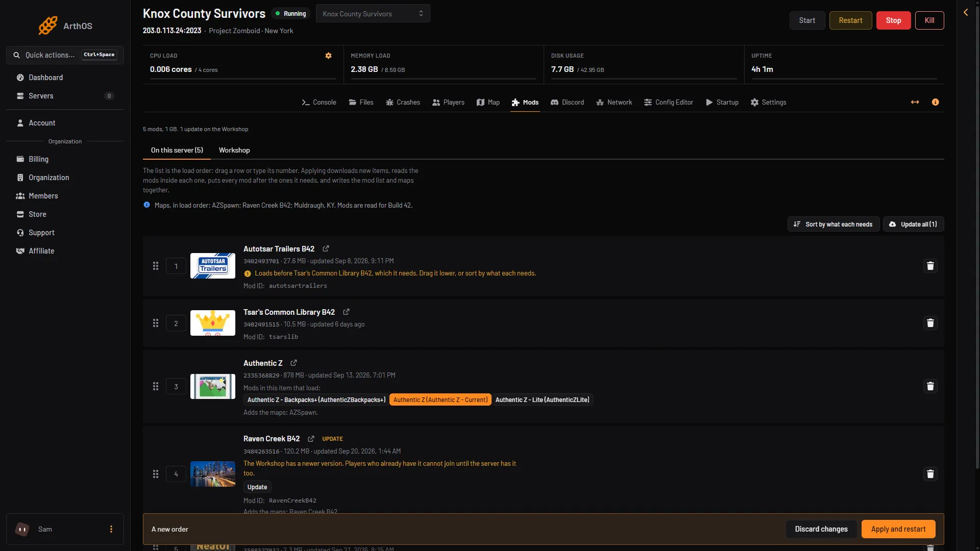Open CPU load settings gear icon

point(328,56)
